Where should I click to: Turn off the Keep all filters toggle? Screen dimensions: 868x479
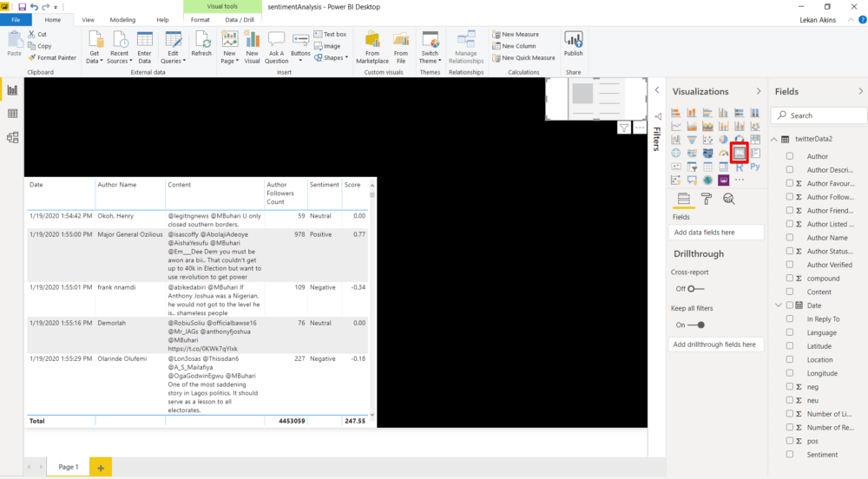(x=696, y=325)
